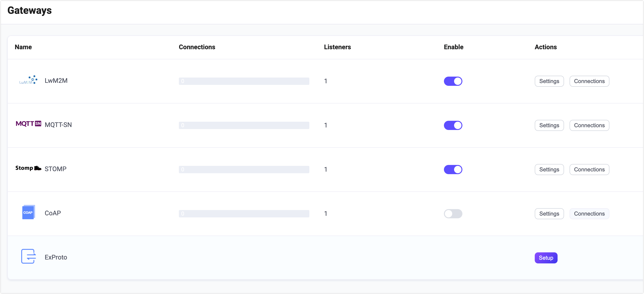Click the Listeners count for LwM2M
This screenshot has width=644, height=294.
coord(326,81)
